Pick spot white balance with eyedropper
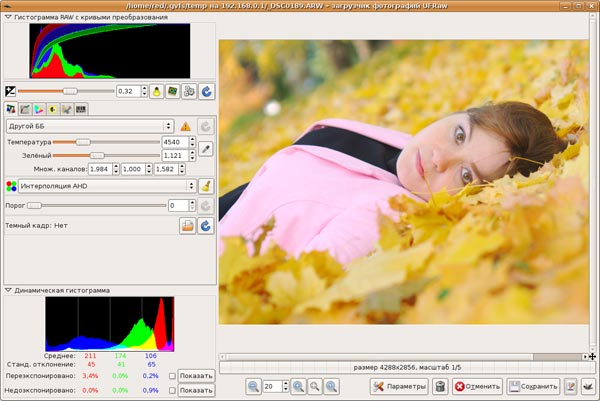This screenshot has width=600, height=401. (x=205, y=148)
